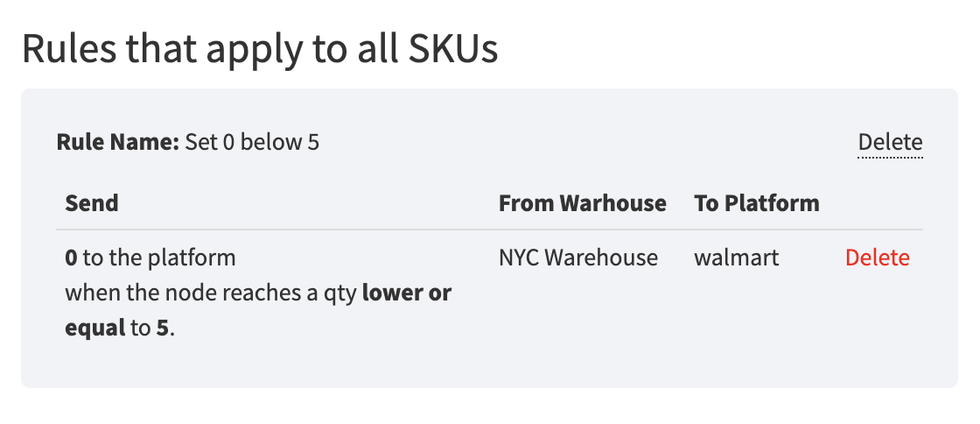Click the 'To Platform' column header
This screenshot has height=424, width=980.
(x=757, y=203)
